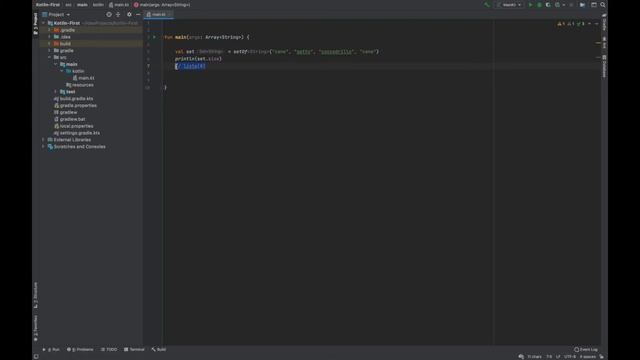Select the main.kt editor tab

[x=158, y=14]
